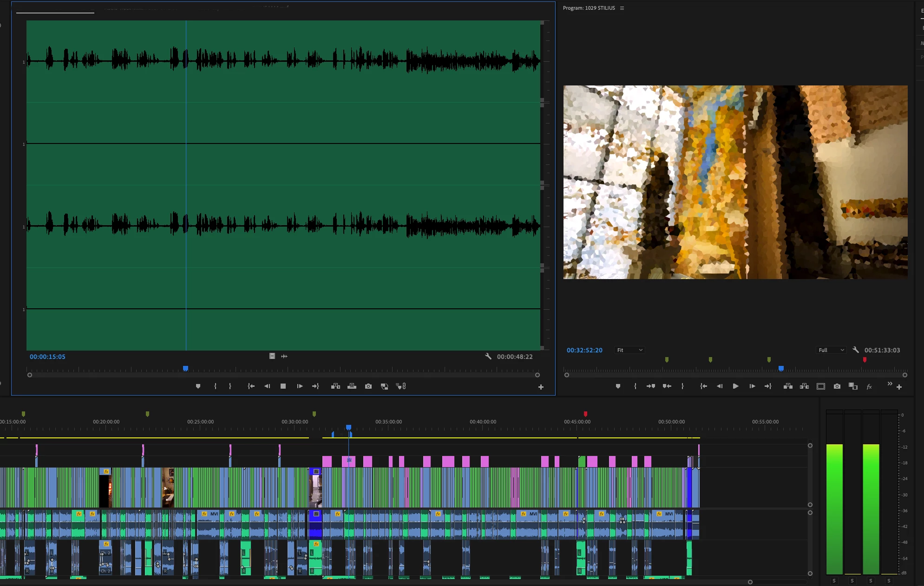Click red marker on timeline ruler

click(x=585, y=414)
